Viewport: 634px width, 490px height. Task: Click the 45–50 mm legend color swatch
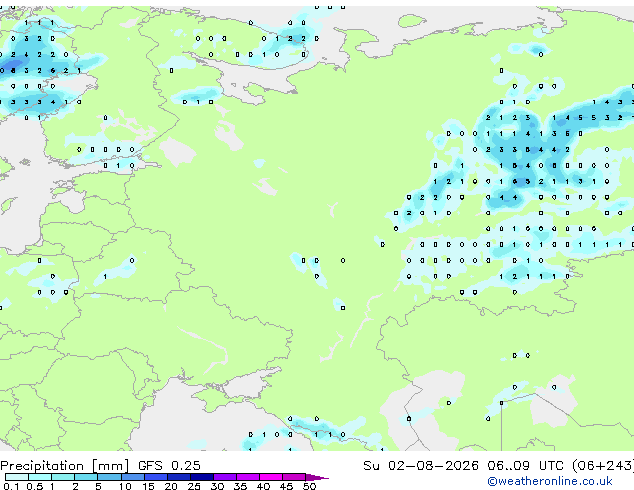tap(294, 477)
